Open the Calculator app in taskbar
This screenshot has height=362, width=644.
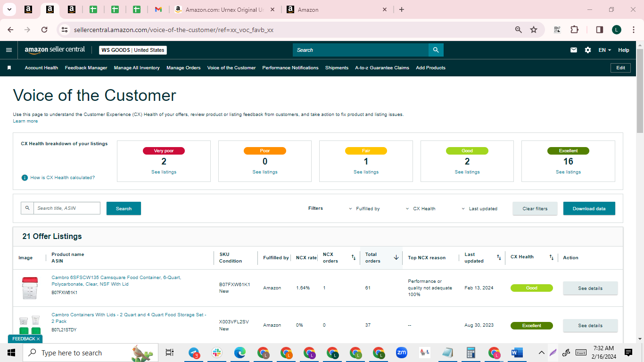(x=470, y=353)
